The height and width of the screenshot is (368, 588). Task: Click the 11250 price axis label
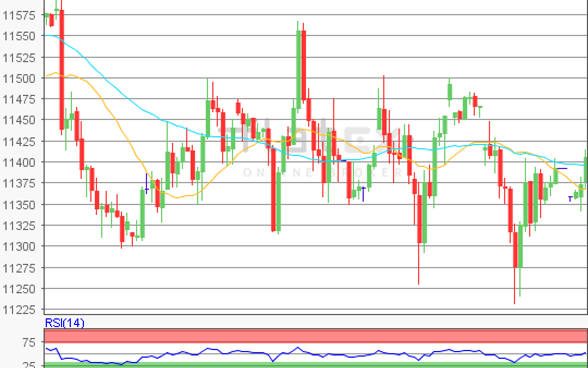point(19,289)
